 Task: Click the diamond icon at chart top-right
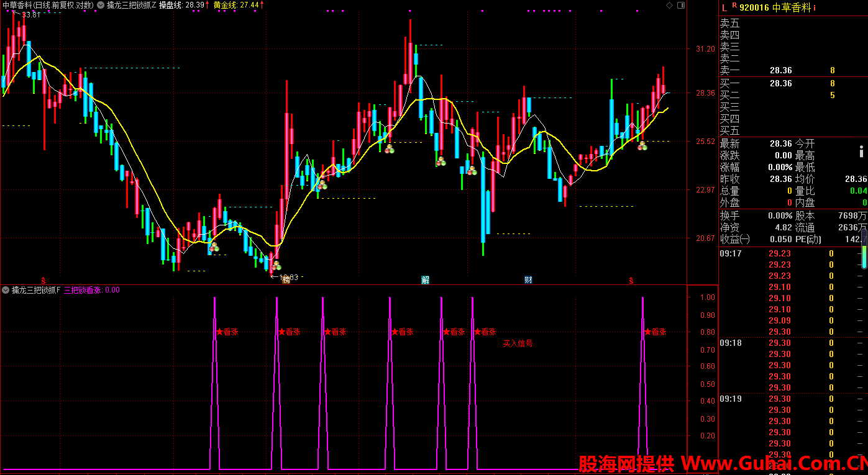tap(669, 5)
